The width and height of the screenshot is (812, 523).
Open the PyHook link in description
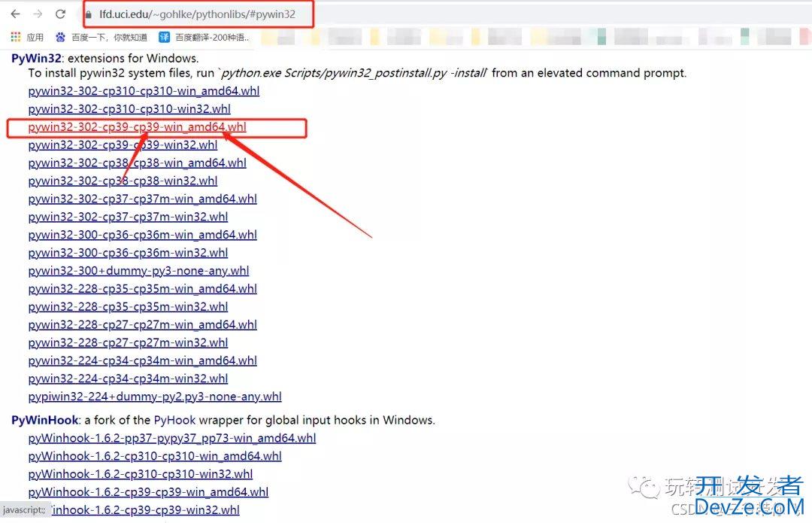(x=174, y=420)
